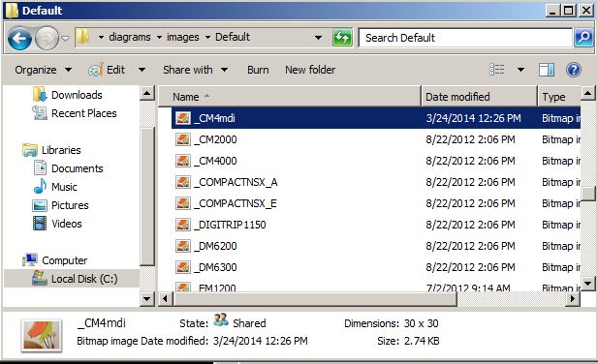Click the Edit toolbar button

pyautogui.click(x=115, y=70)
